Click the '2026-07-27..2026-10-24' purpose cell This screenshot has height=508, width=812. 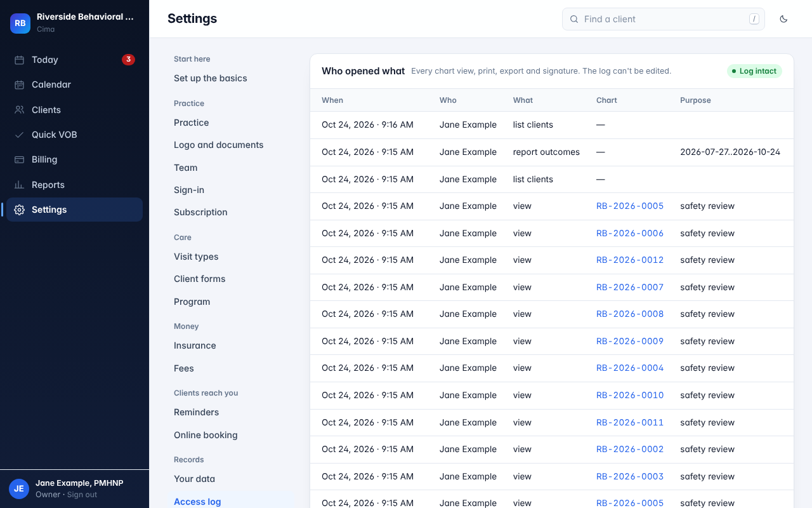pyautogui.click(x=730, y=152)
